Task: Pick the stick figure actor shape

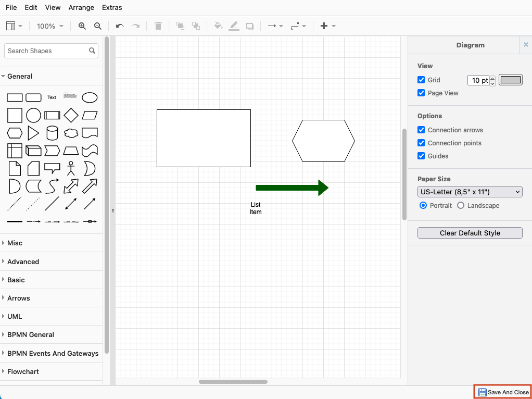Action: (71, 168)
